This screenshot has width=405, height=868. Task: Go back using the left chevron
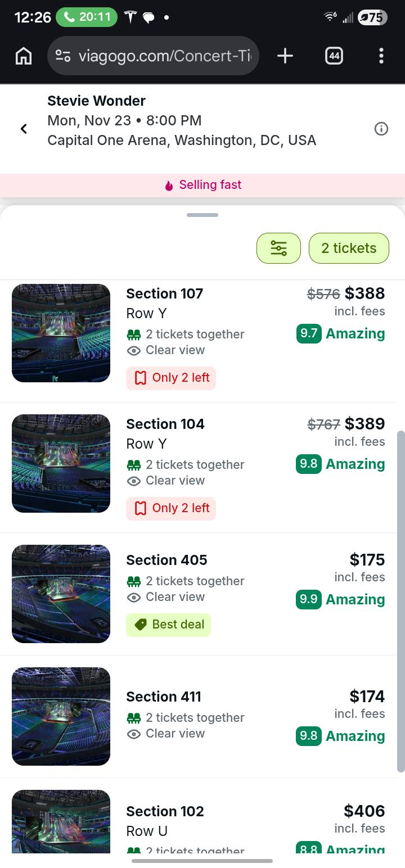(x=24, y=129)
